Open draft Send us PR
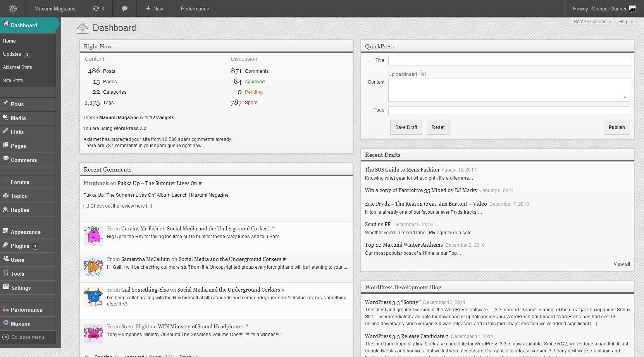 coord(378,224)
